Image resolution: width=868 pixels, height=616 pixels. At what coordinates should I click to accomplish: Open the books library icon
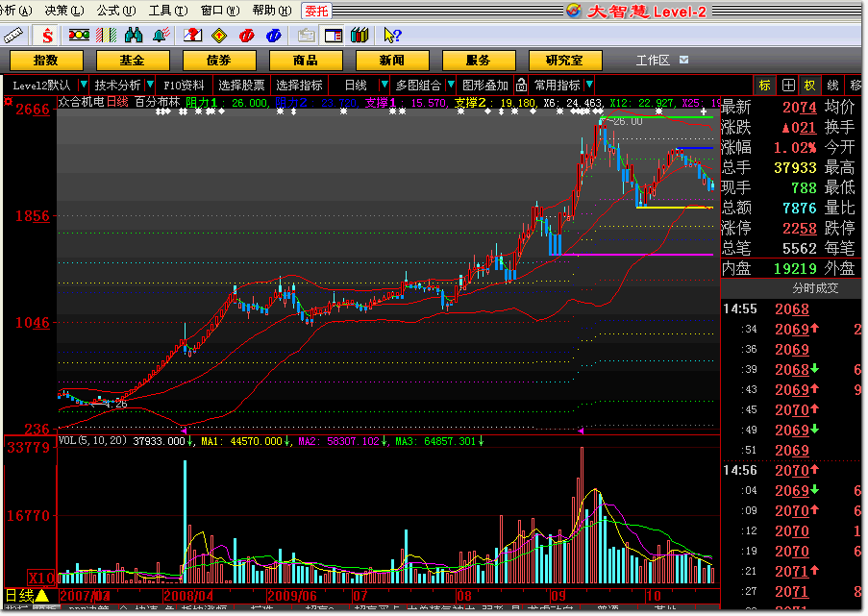360,36
